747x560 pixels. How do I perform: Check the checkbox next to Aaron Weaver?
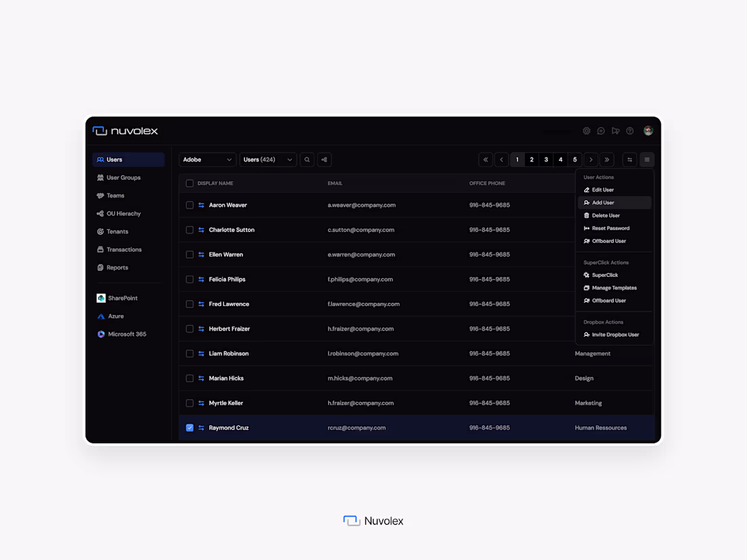tap(189, 204)
